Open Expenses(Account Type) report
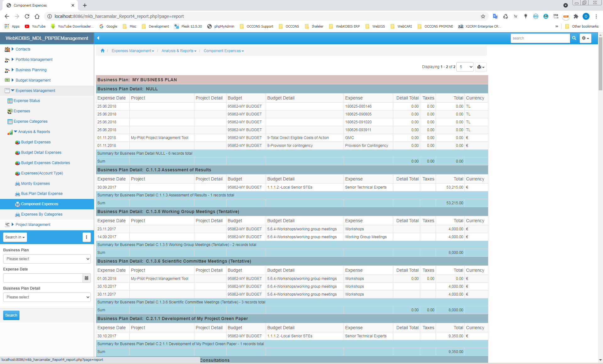603x364 pixels. (42, 173)
